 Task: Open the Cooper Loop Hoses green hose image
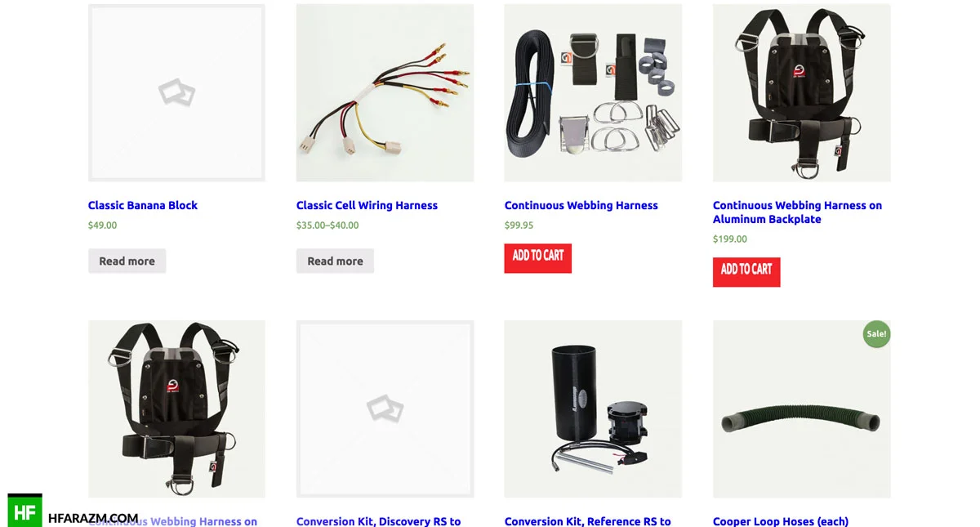tap(801, 409)
